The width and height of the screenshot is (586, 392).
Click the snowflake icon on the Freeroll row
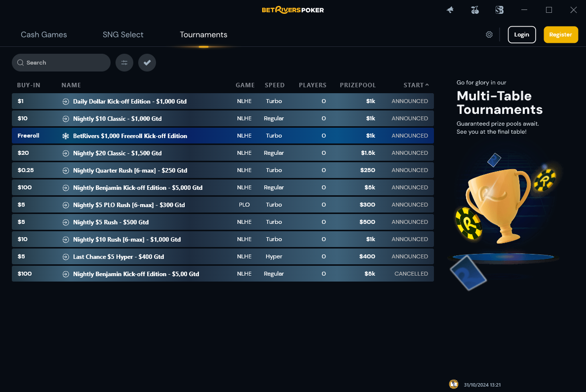[66, 136]
